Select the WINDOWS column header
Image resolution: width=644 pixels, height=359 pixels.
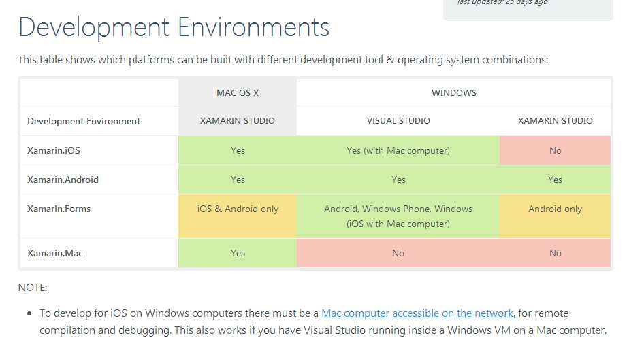pos(453,92)
